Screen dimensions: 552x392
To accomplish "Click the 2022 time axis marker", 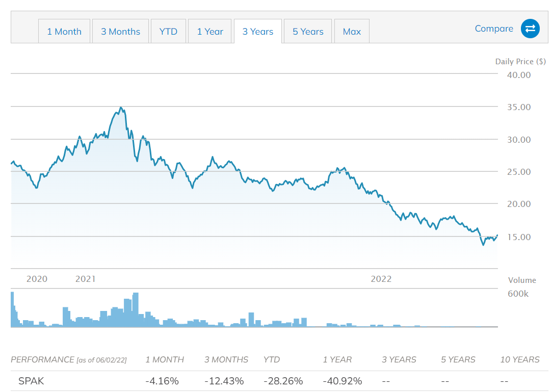I will pos(381,279).
